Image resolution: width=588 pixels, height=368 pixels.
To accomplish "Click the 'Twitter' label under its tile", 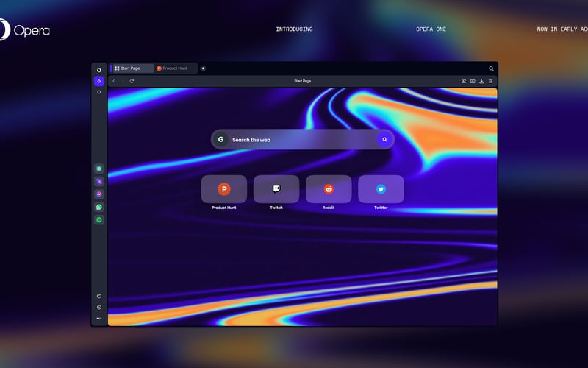I will 381,208.
